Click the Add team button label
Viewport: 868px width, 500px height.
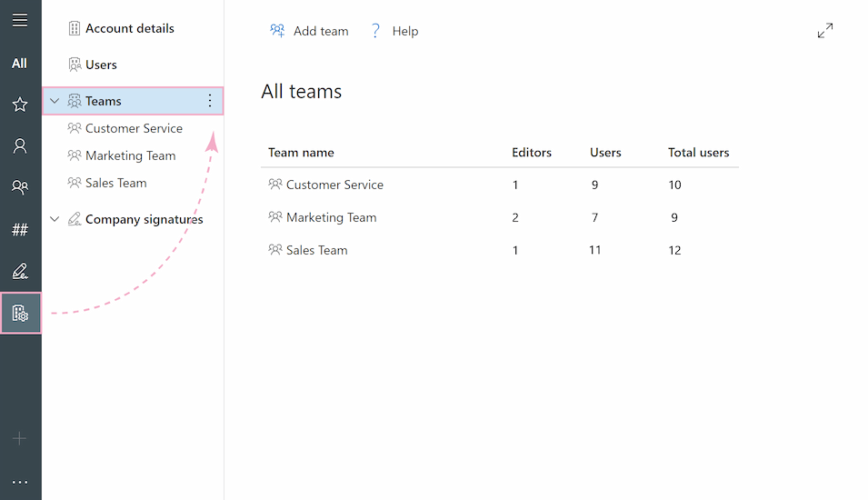[x=321, y=31]
